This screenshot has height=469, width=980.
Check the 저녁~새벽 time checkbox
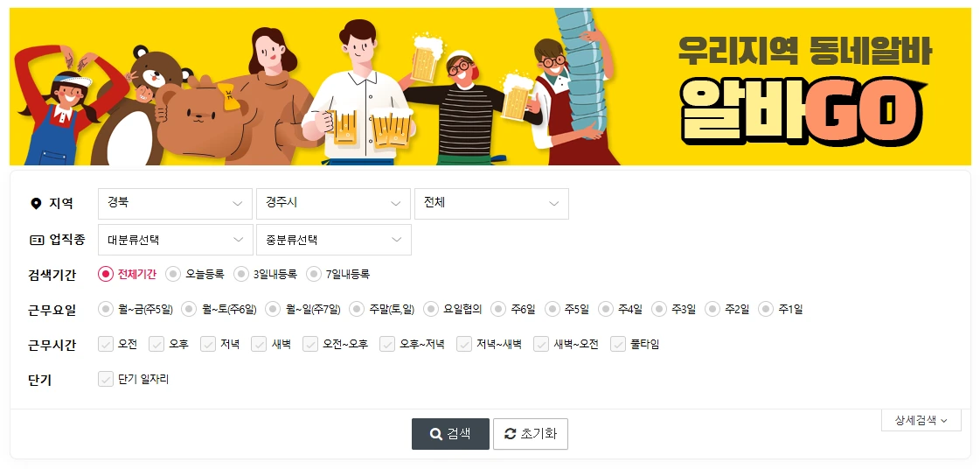[x=463, y=344]
